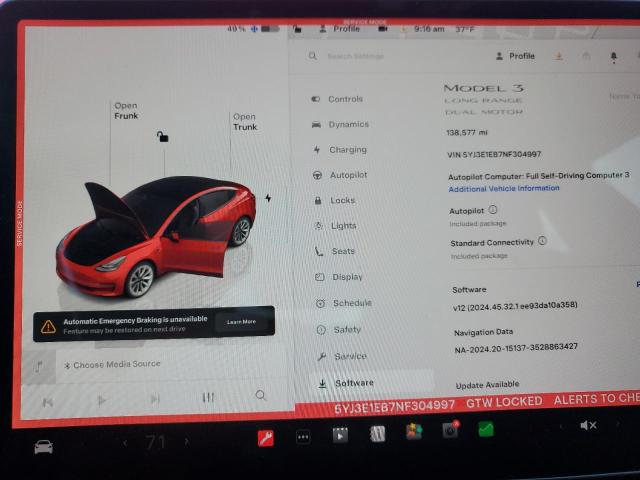The image size is (640, 480).
Task: Open Profile in the top status bar
Action: 340,29
